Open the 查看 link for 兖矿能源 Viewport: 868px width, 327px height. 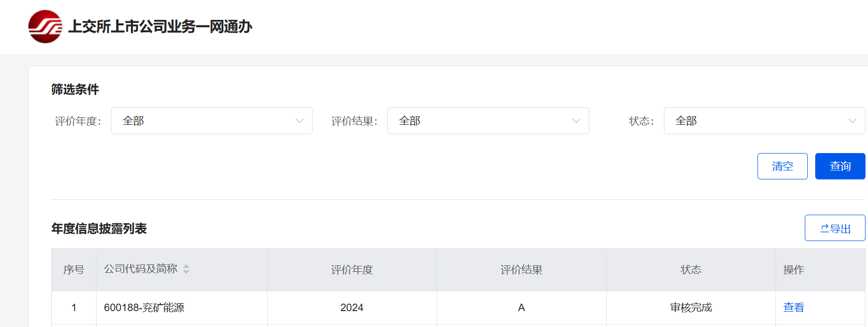click(x=793, y=308)
